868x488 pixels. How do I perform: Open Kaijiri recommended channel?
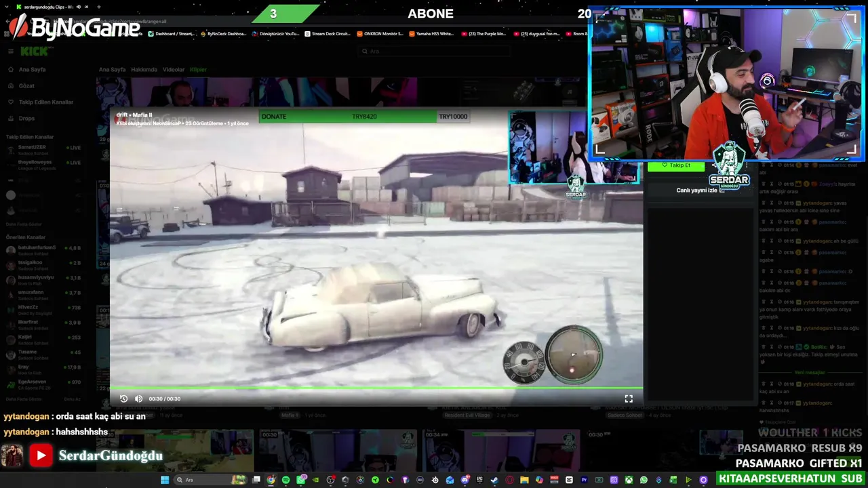[43, 339]
